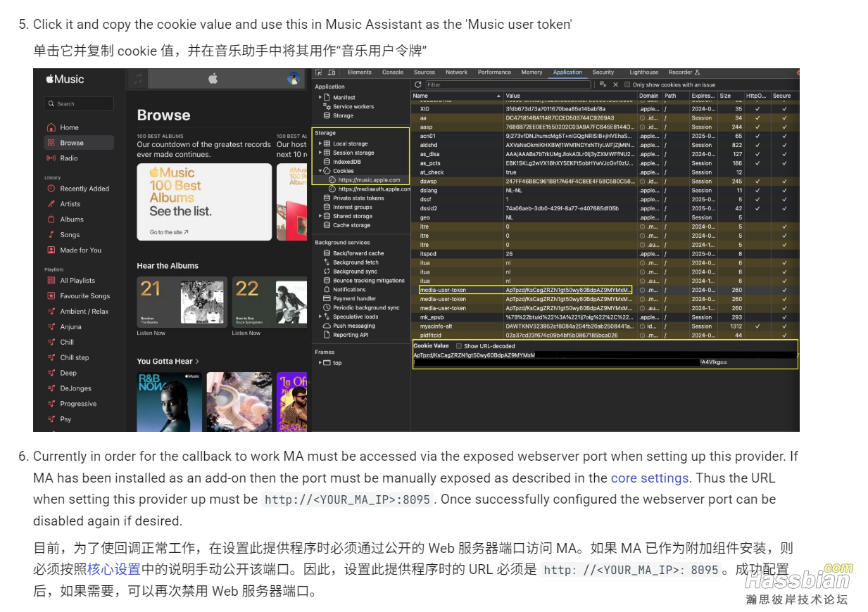868x612 pixels.
Task: Click the delete selected cookie X icon
Action: [616, 84]
